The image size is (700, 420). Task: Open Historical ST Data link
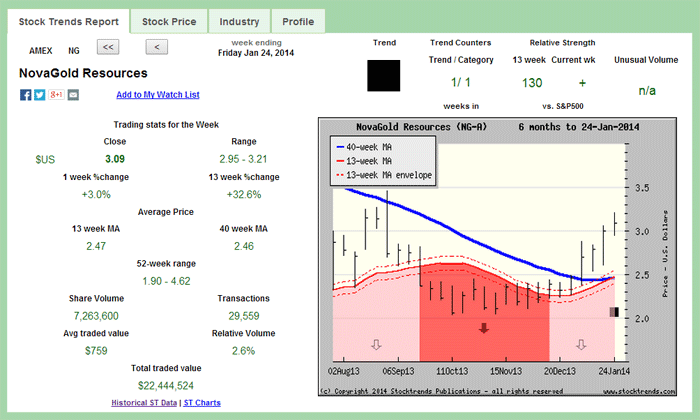tap(144, 403)
